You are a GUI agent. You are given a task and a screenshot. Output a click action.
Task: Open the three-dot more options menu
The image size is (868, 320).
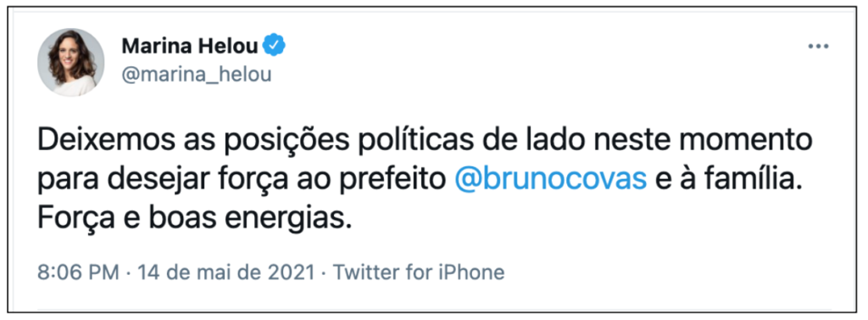[818, 48]
